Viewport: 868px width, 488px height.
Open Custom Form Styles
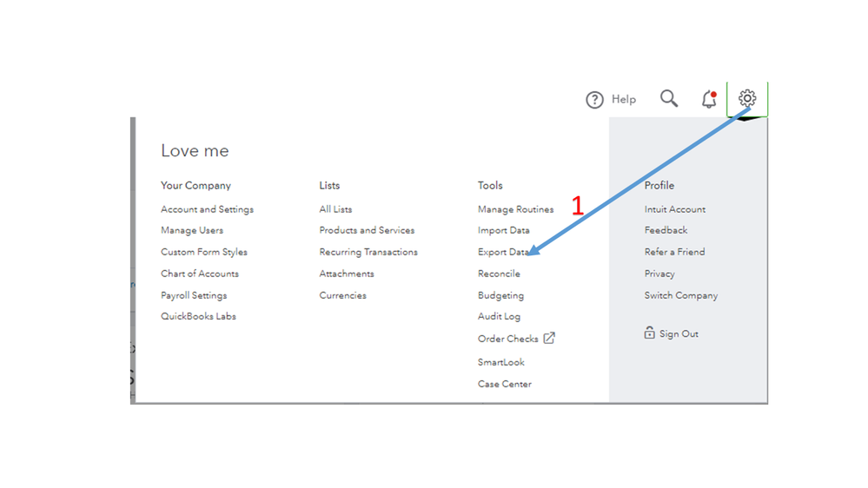click(x=204, y=252)
